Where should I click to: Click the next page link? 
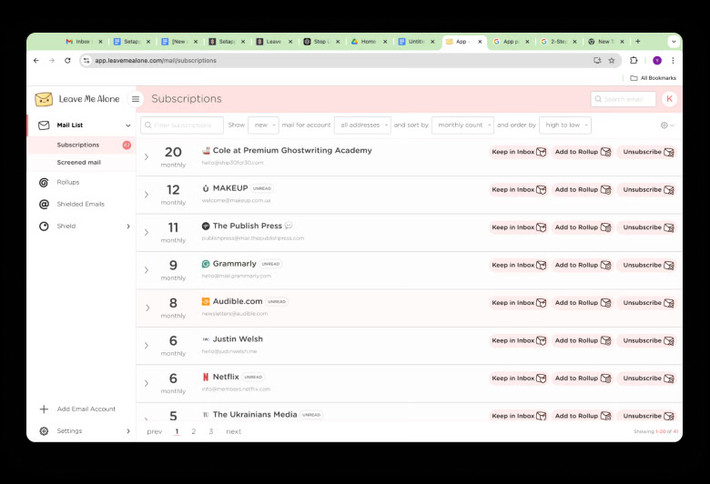[234, 431]
